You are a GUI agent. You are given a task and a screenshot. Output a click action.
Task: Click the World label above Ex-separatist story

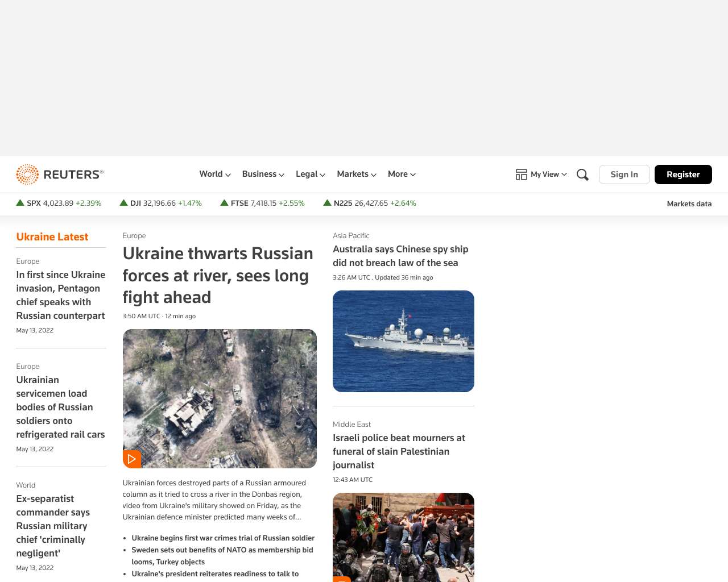(x=26, y=485)
